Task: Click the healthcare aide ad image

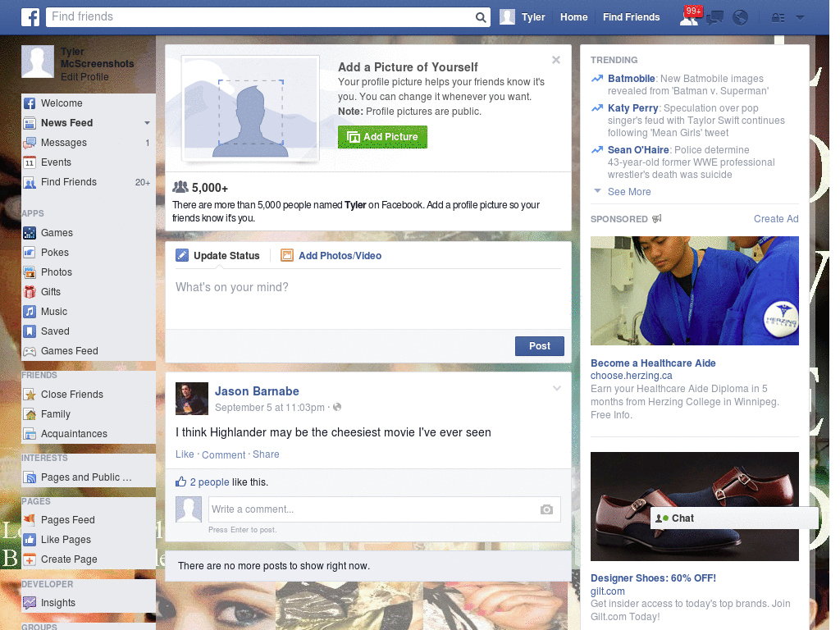Action: (694, 290)
